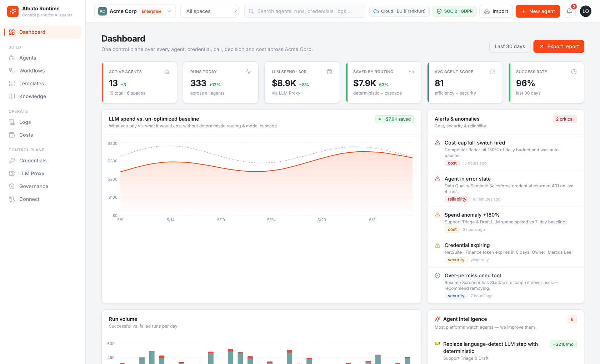Open the Last 30 days range selector
The width and height of the screenshot is (600, 364).
pyautogui.click(x=510, y=46)
